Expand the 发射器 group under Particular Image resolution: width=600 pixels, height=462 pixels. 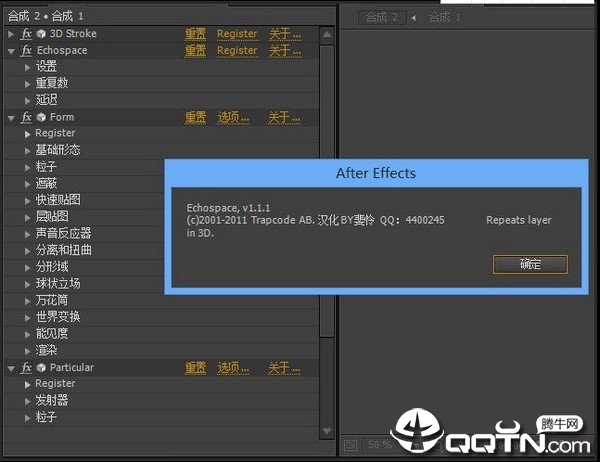[27, 401]
